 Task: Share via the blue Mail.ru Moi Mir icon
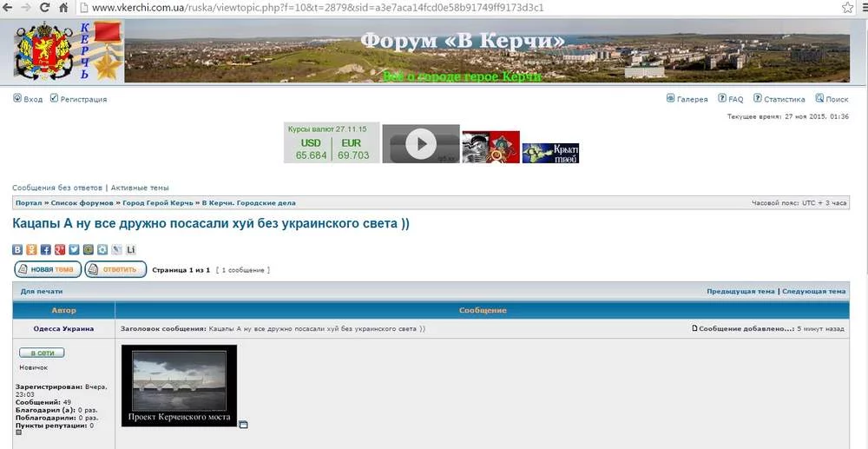pos(102,250)
